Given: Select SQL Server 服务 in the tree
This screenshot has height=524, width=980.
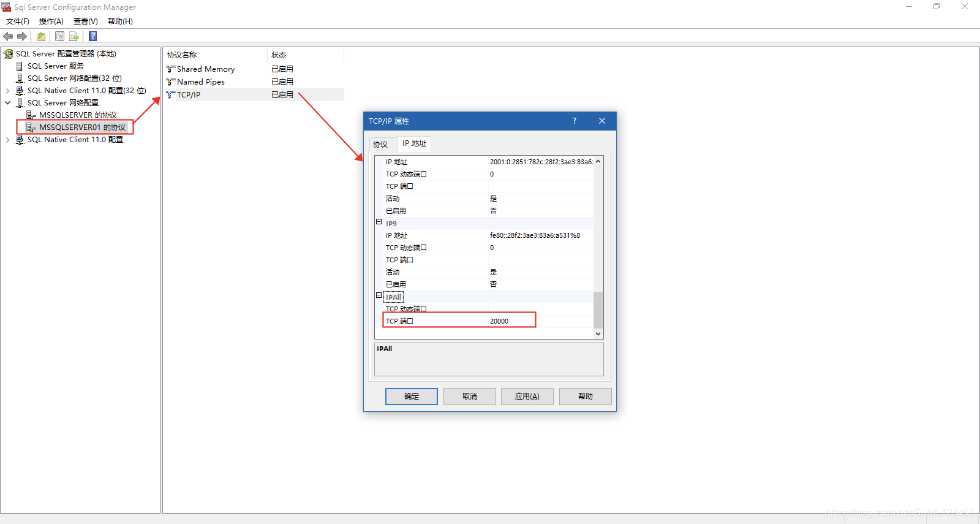Looking at the screenshot, I should [56, 66].
